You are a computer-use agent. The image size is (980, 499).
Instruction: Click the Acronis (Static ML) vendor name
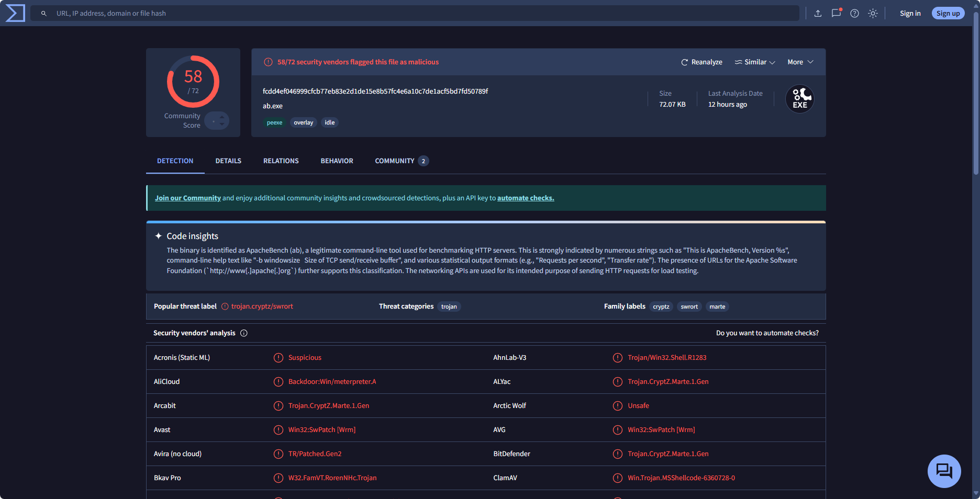182,358
